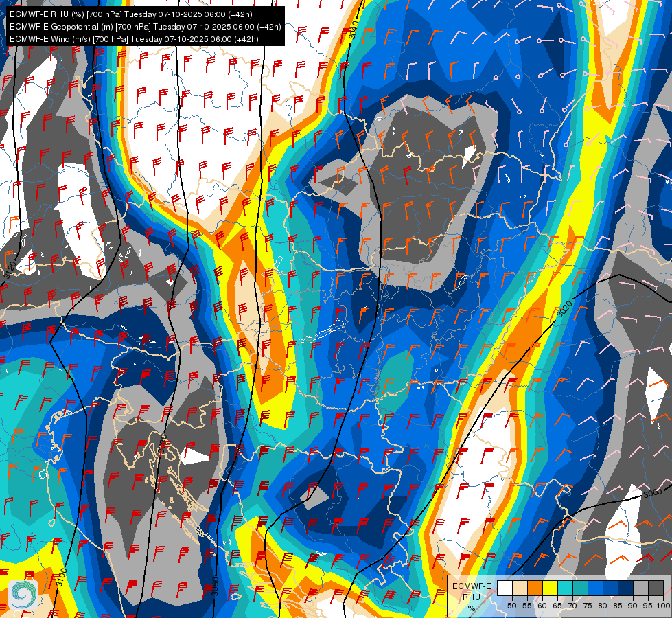672x618 pixels.
Task: Click the legend tick value 95
Action: (x=648, y=606)
